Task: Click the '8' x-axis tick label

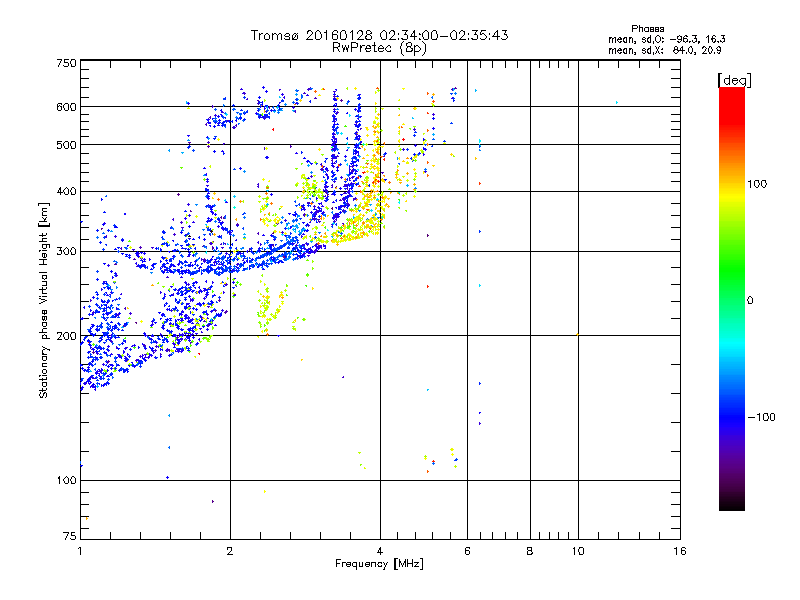Action: click(x=530, y=551)
